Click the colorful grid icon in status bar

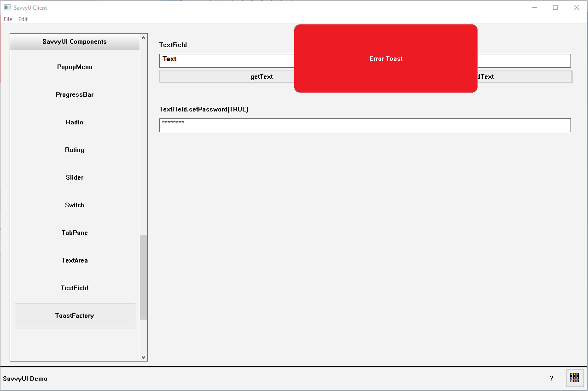574,378
